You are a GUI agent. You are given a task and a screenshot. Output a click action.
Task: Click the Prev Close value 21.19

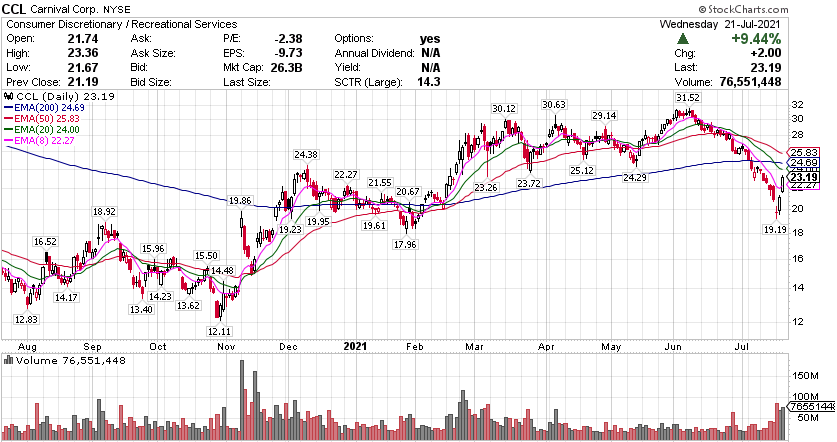[83, 82]
